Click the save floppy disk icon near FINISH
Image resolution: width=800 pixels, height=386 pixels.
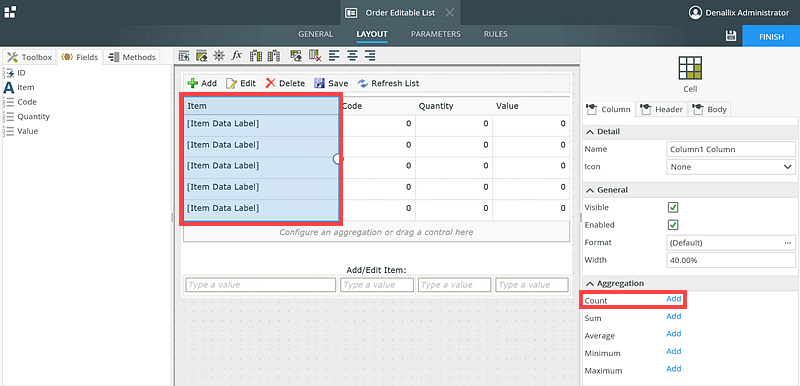[x=731, y=36]
